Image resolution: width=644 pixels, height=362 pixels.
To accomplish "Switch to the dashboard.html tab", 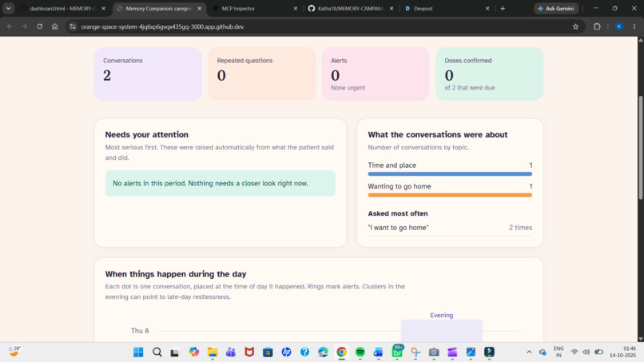I will tap(62, 8).
